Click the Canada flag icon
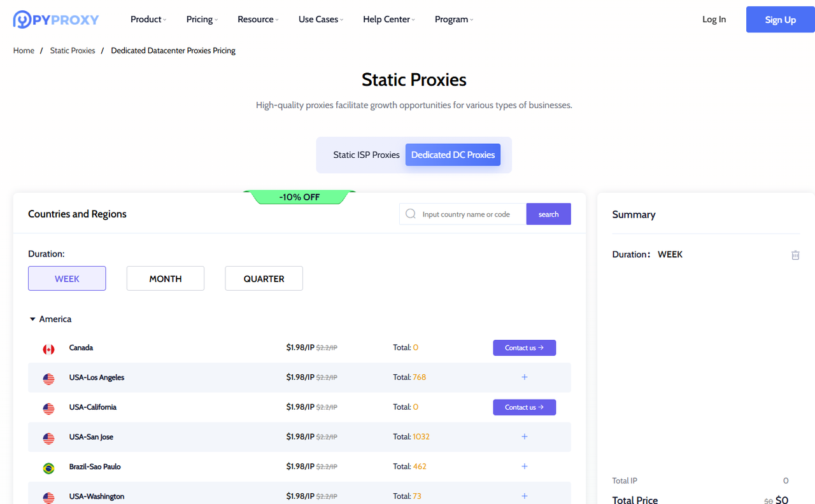The image size is (815, 504). (x=48, y=349)
